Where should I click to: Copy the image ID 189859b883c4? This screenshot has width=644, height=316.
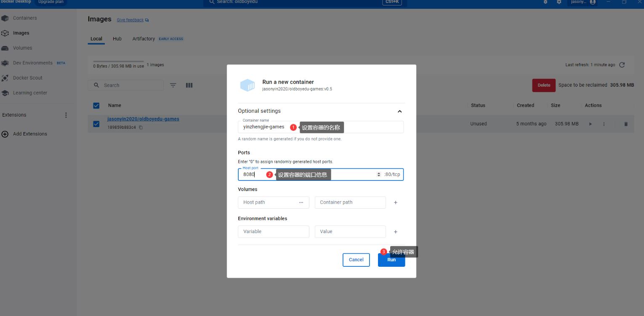[x=141, y=127]
